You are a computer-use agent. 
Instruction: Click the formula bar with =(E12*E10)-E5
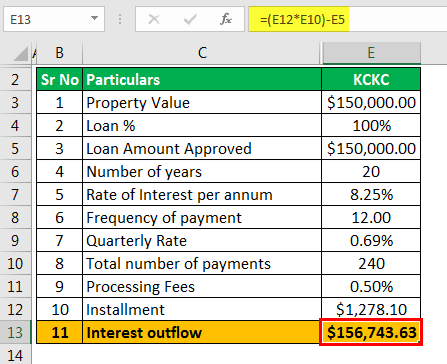click(348, 19)
